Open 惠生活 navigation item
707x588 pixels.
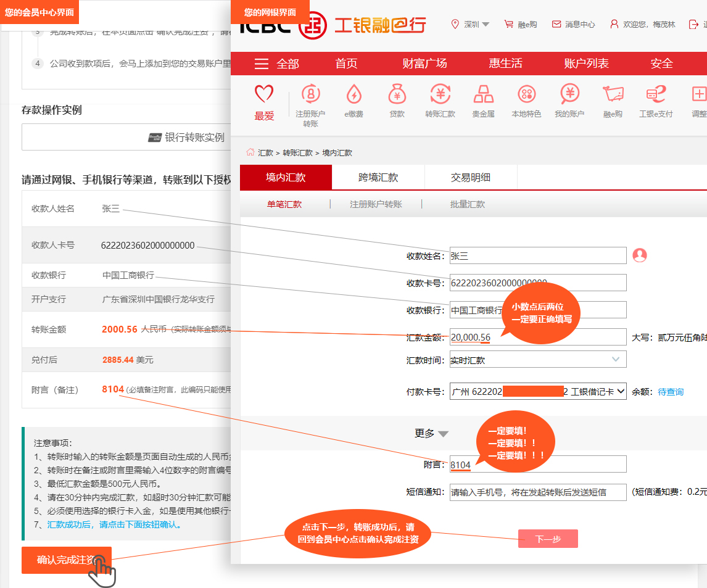coord(505,64)
